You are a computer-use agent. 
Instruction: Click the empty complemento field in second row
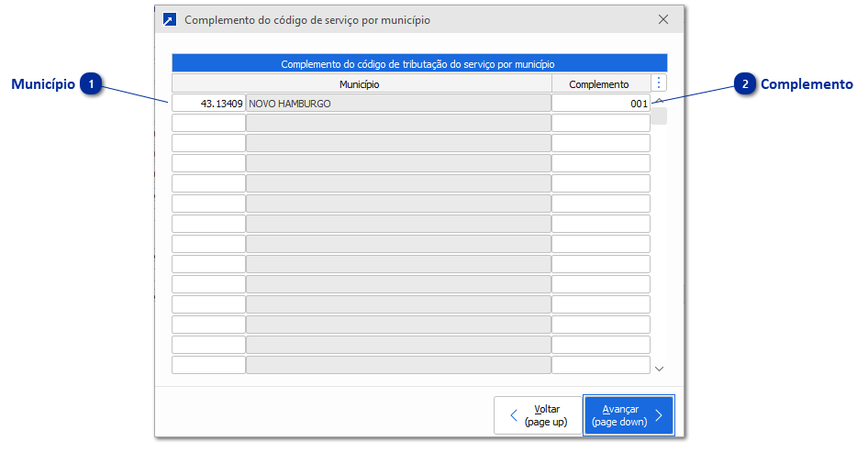tap(600, 124)
